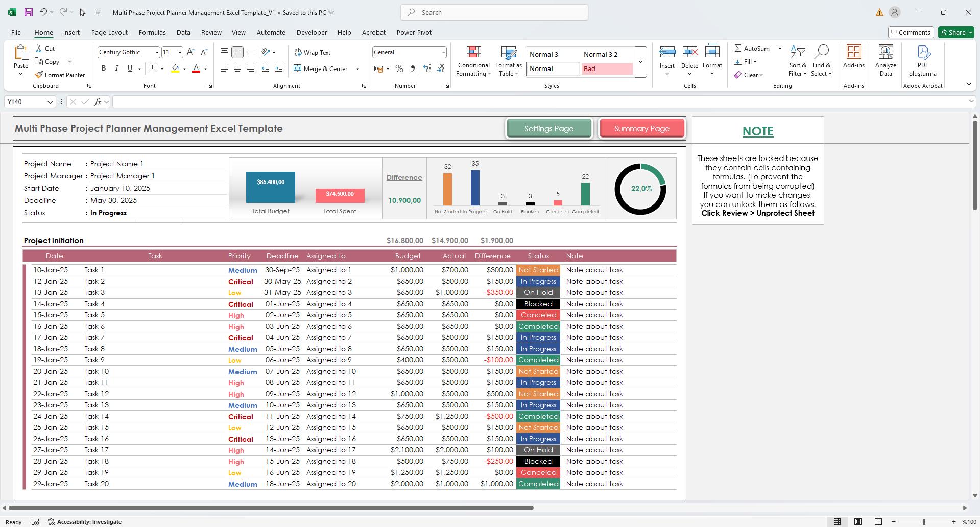The width and height of the screenshot is (980, 527).
Task: Apply the yellow fill color
Action: pos(175,68)
